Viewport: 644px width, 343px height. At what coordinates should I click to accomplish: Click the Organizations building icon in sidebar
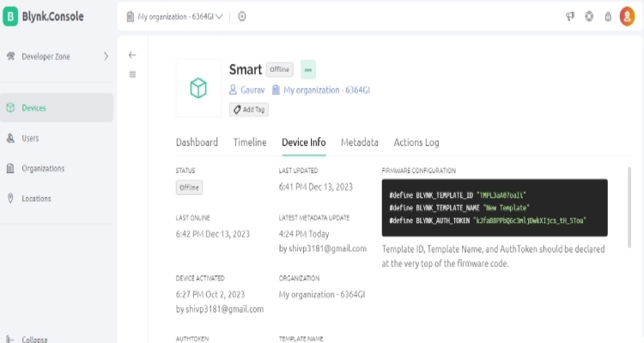pos(10,168)
